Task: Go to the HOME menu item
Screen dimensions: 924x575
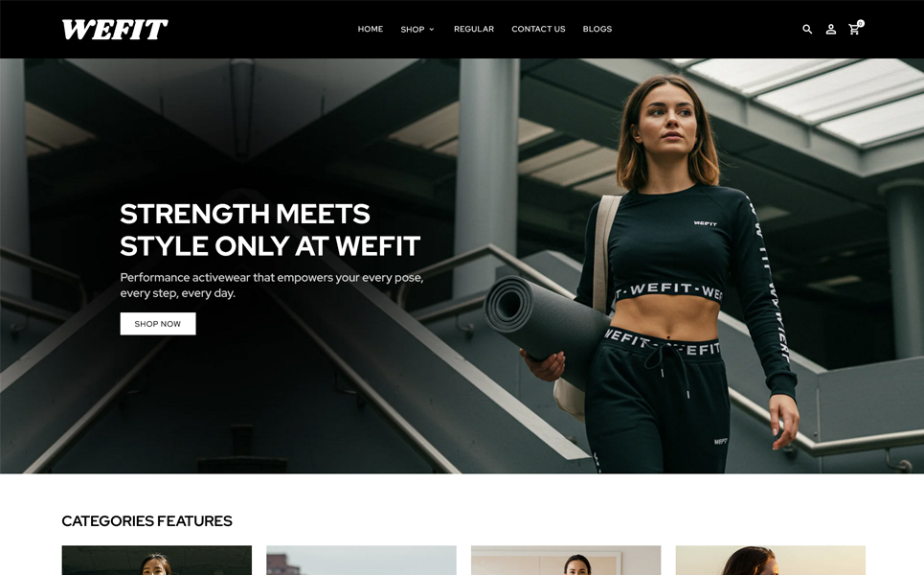Action: [370, 29]
